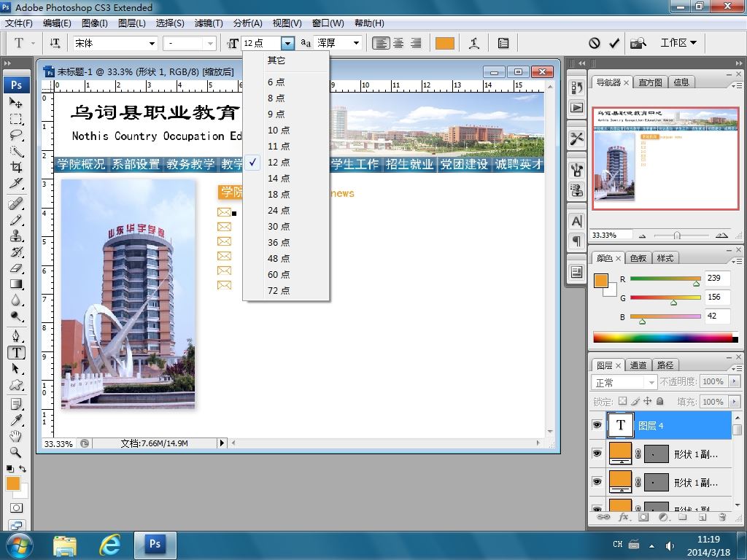Open the font family 宋体 dropdown
The image size is (747, 560).
click(x=152, y=43)
